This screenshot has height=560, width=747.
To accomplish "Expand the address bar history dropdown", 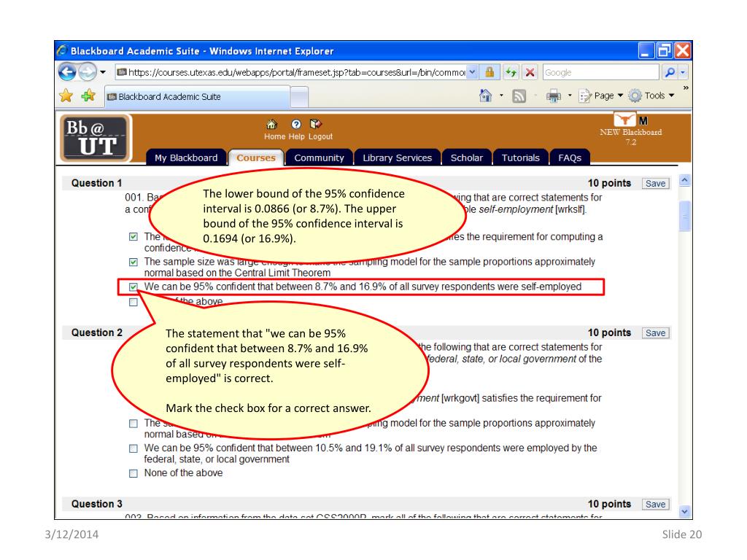I will tap(472, 72).
